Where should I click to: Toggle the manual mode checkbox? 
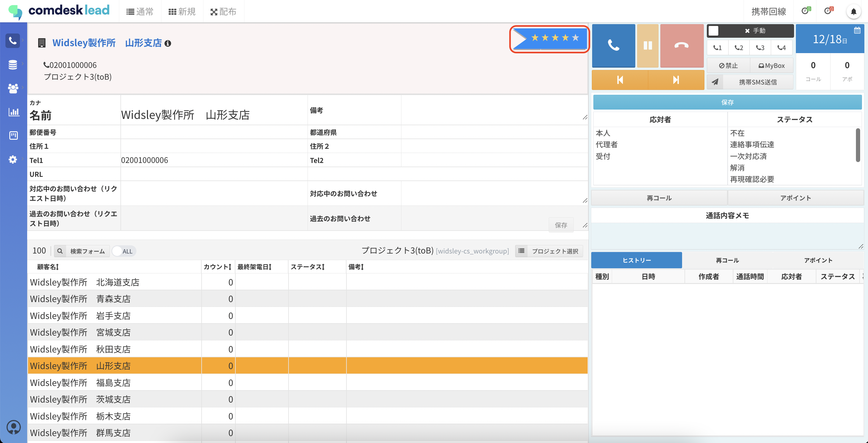point(713,31)
